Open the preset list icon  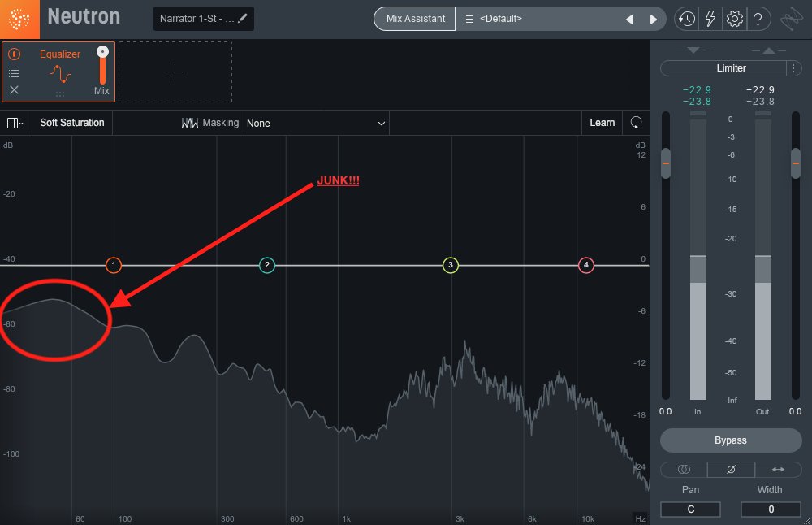point(469,20)
